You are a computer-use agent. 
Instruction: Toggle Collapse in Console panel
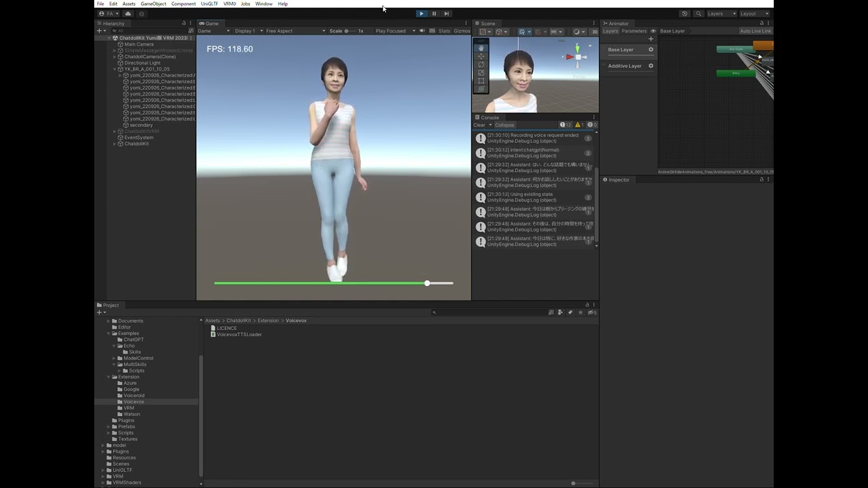505,125
